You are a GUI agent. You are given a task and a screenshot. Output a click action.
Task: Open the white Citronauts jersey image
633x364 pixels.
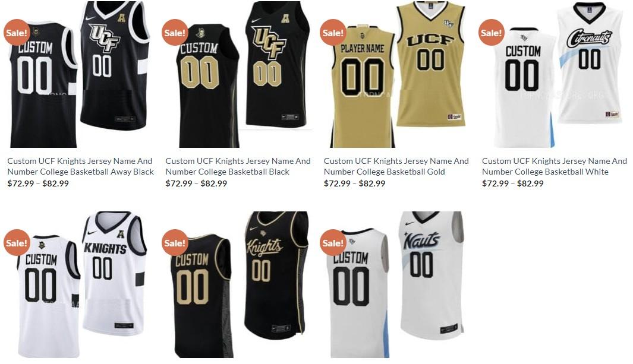point(554,74)
